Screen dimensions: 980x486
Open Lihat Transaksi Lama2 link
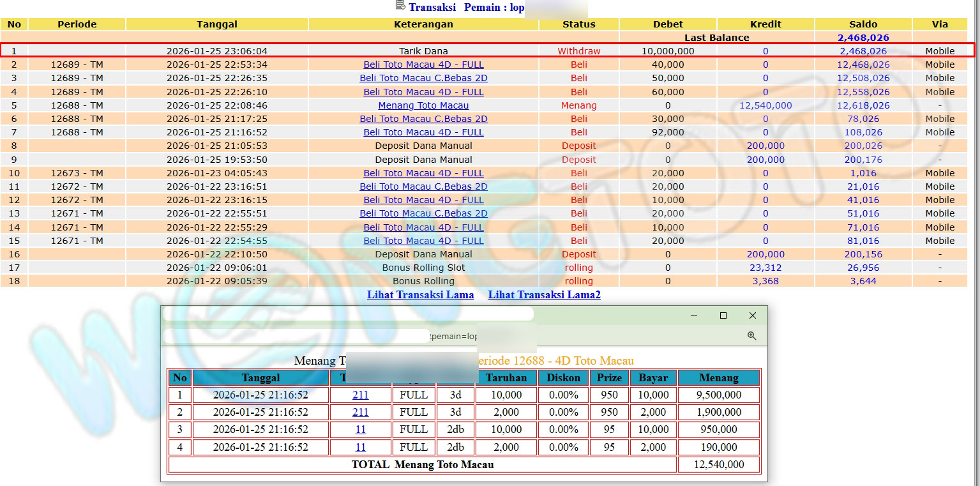(544, 294)
